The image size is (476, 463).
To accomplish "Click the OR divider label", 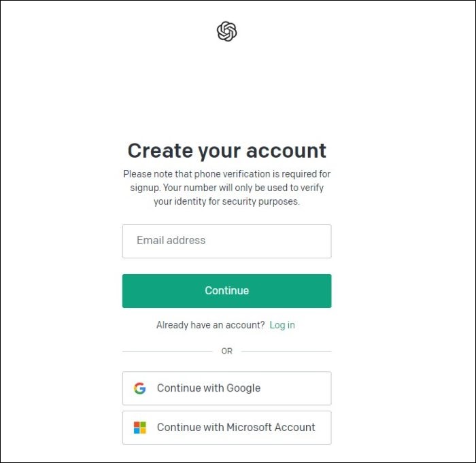I will 226,351.
